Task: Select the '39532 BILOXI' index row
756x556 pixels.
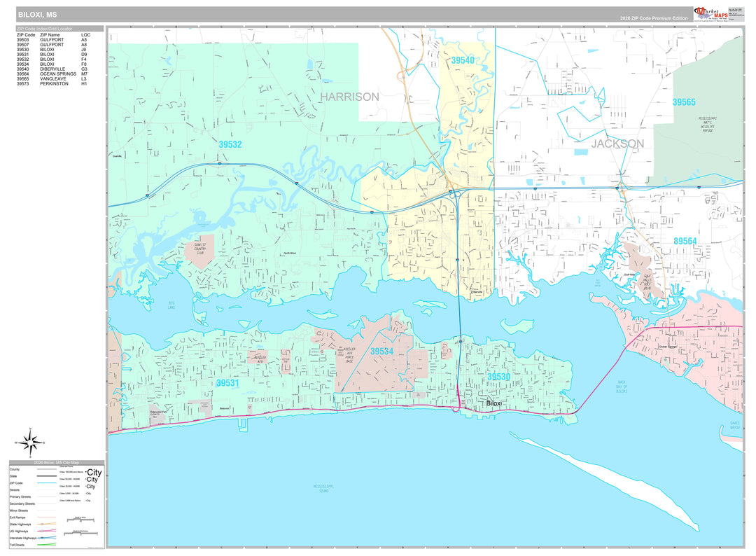Action: click(52, 60)
